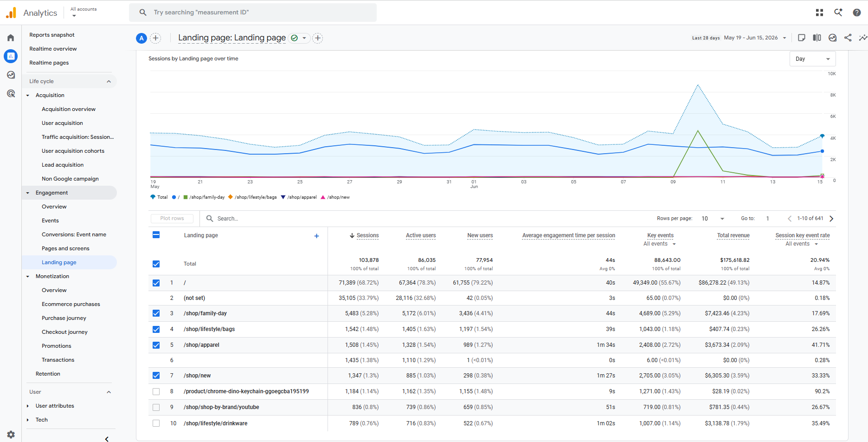Screen dimensions: 868x442
Task: Collapse the left navigation panel
Action: [x=107, y=439]
